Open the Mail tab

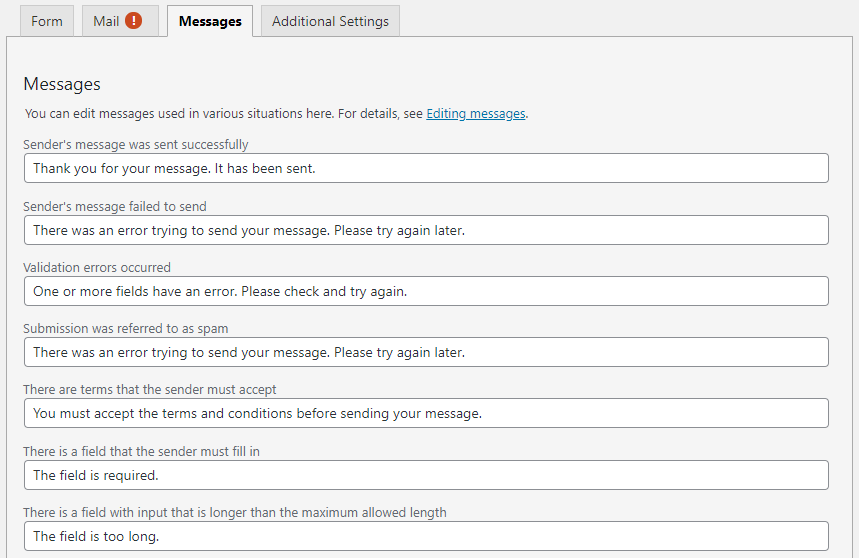(x=120, y=21)
